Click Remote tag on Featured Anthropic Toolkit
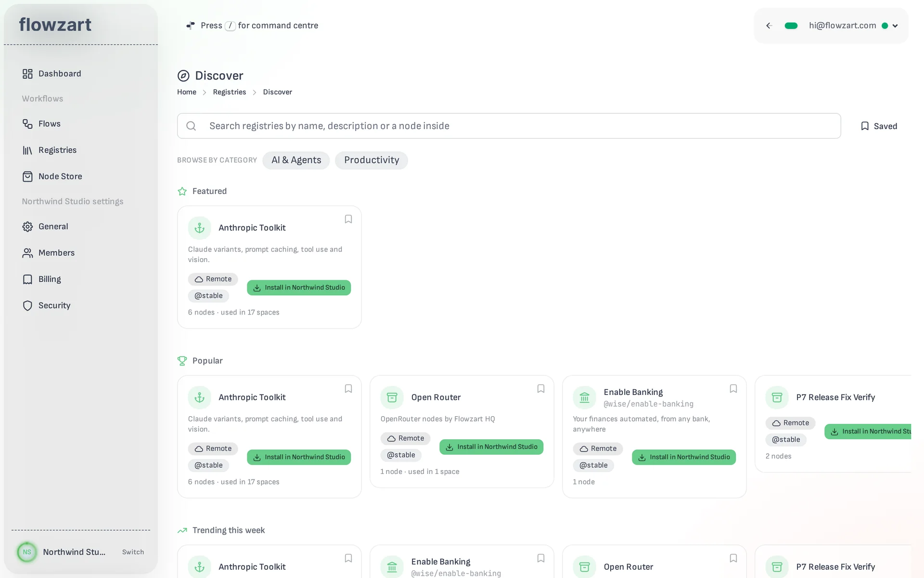 tap(213, 279)
